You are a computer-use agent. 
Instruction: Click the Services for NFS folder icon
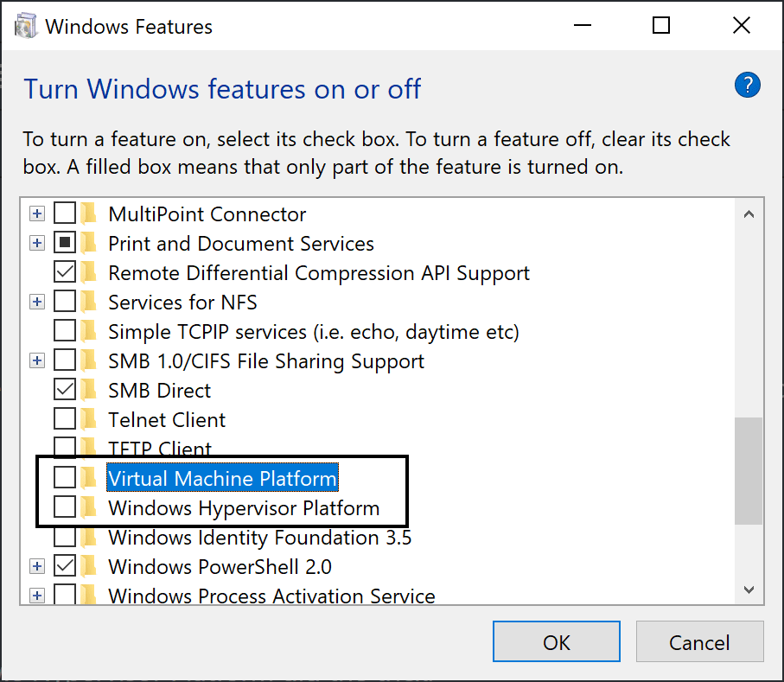point(89,302)
